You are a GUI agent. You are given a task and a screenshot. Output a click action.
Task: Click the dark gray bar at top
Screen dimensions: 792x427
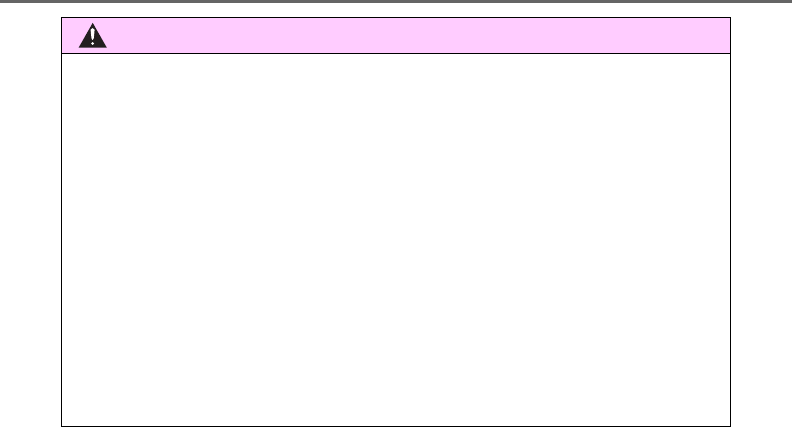click(x=396, y=2)
